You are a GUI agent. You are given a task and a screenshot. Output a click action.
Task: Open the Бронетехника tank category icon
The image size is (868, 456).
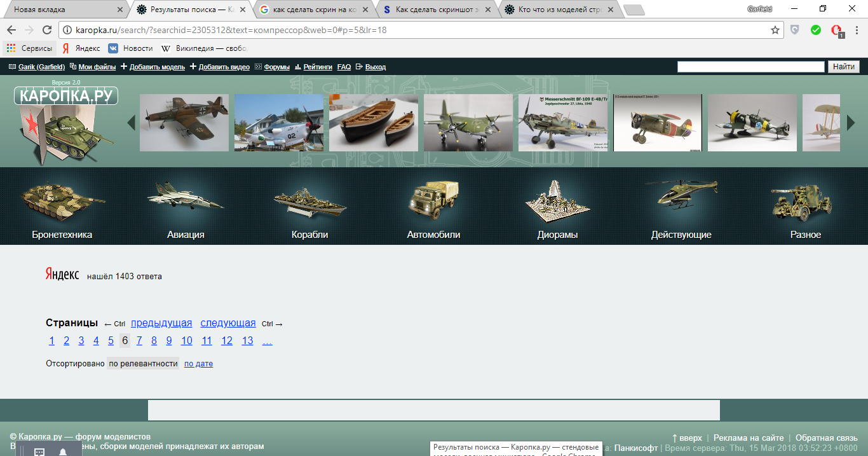pyautogui.click(x=62, y=200)
